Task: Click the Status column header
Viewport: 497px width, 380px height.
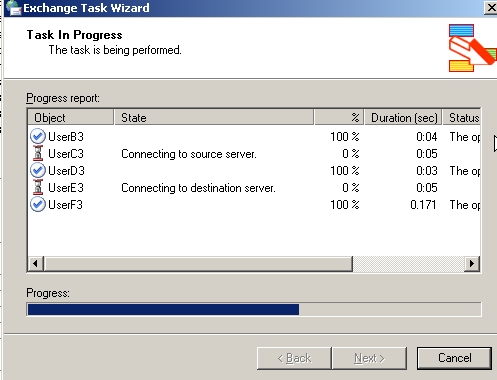Action: tap(461, 117)
